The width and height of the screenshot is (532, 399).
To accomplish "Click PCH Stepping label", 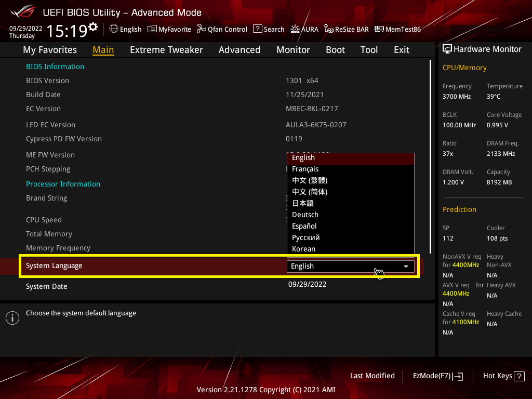I will (x=48, y=169).
